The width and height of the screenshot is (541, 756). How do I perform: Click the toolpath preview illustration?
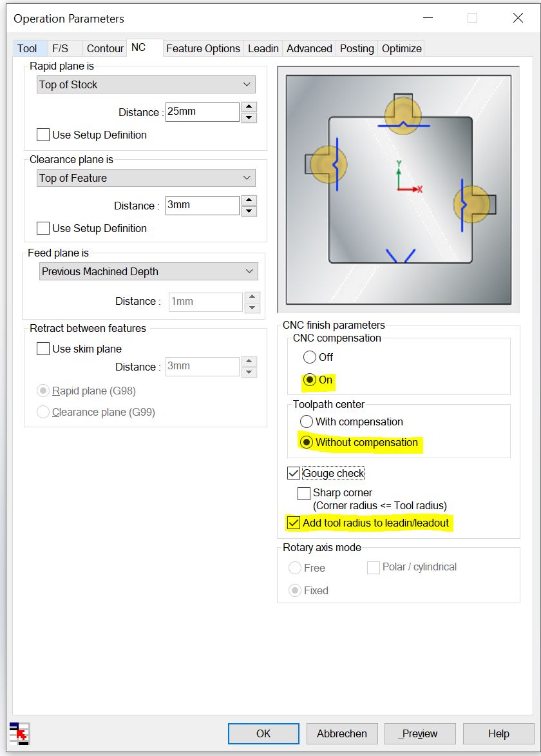tap(399, 189)
